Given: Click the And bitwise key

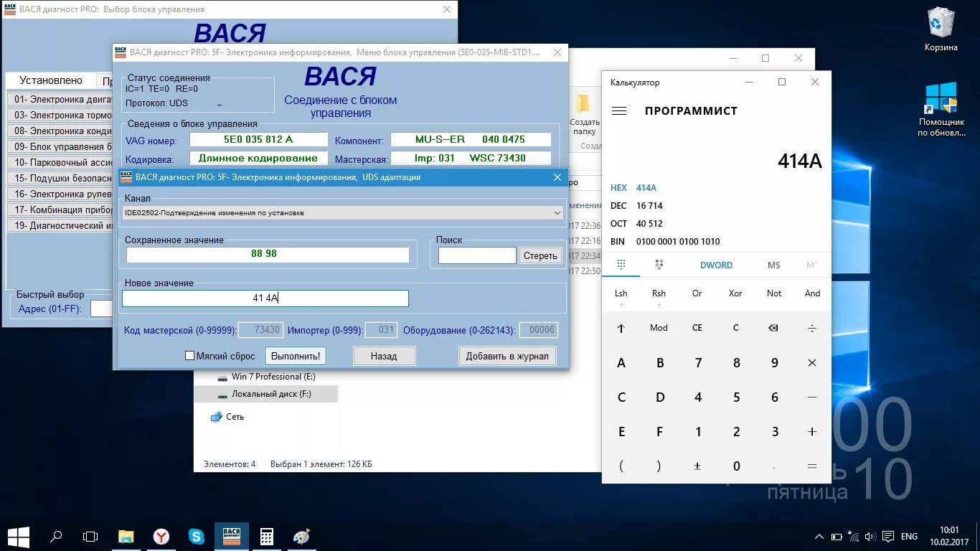Looking at the screenshot, I should (812, 293).
